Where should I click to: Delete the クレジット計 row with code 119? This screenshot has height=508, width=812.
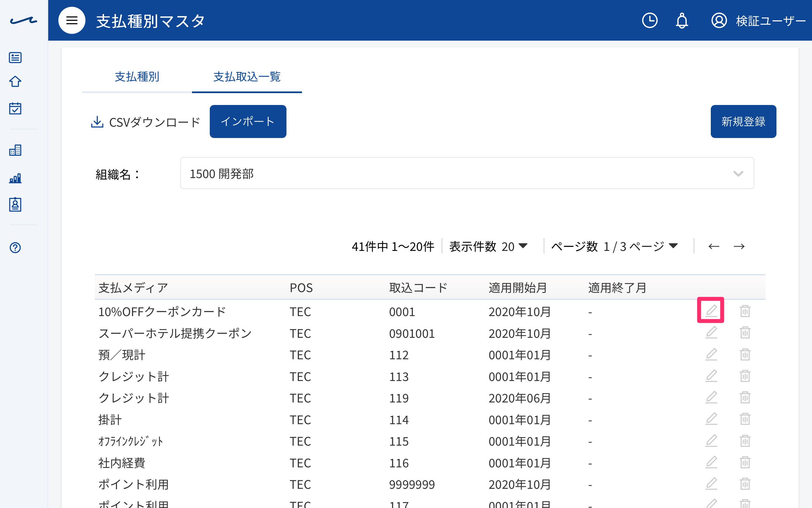(x=745, y=397)
